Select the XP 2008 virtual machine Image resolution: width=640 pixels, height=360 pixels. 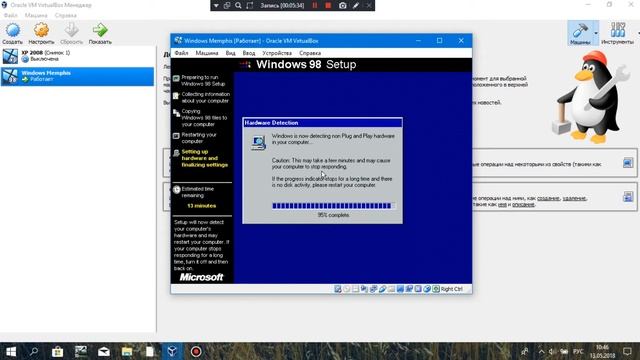(x=78, y=56)
